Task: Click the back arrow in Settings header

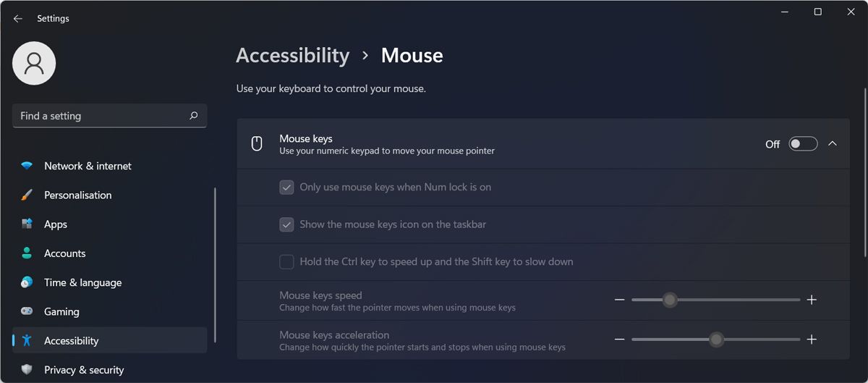Action: (18, 19)
